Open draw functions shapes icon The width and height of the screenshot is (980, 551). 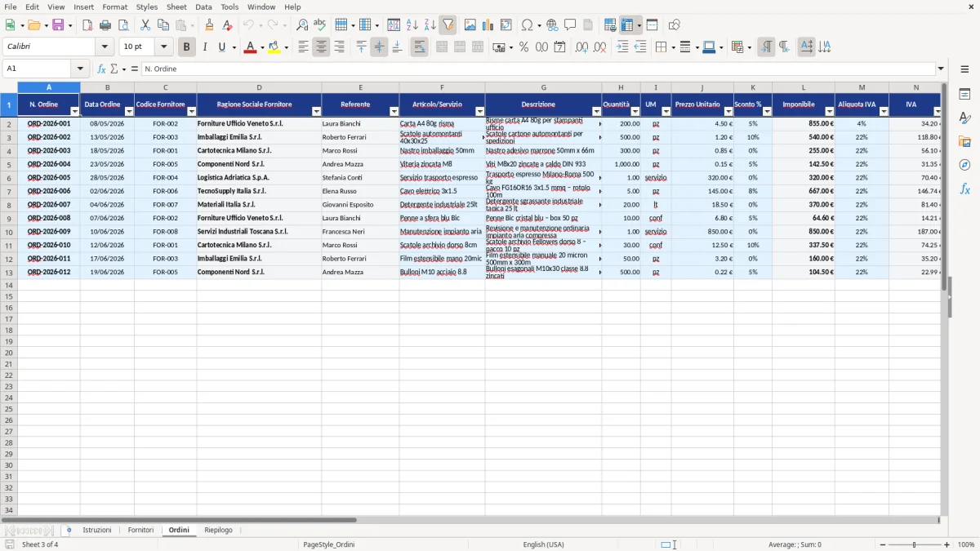(675, 25)
